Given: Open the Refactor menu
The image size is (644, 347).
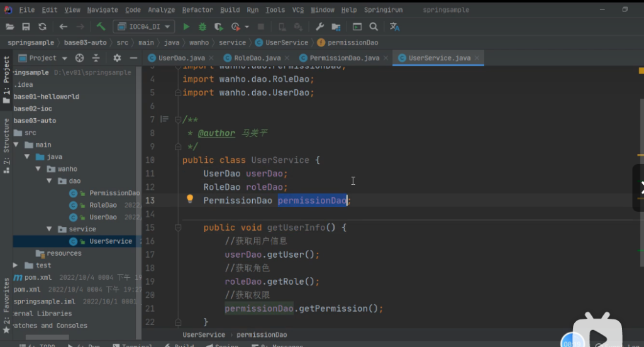Looking at the screenshot, I should click(x=197, y=10).
